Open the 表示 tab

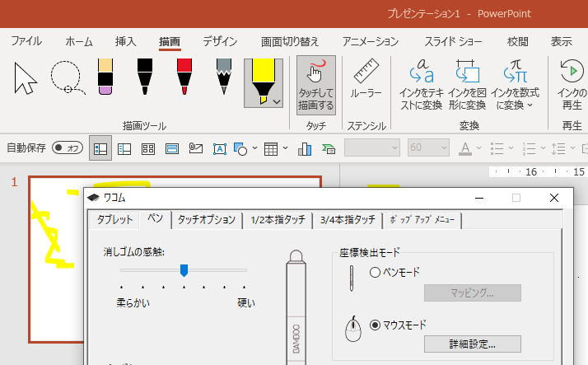coord(562,41)
